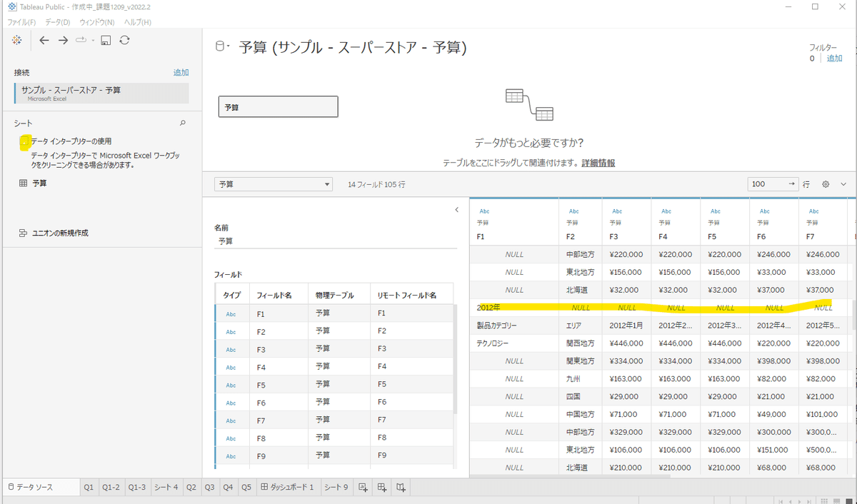Screen dimensions: 857x504
Task: Click the Abc type icon in the F5 field row
Action: pyautogui.click(x=231, y=385)
